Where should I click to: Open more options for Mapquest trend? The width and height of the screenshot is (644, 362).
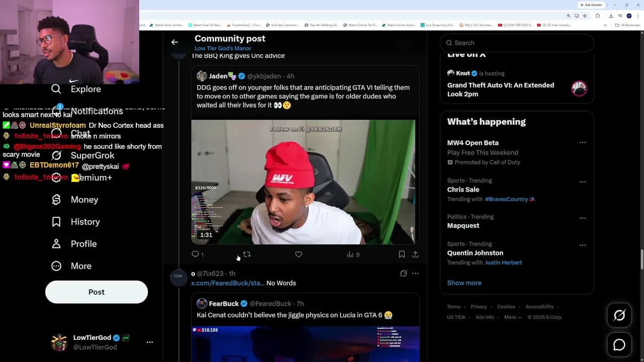click(x=583, y=218)
